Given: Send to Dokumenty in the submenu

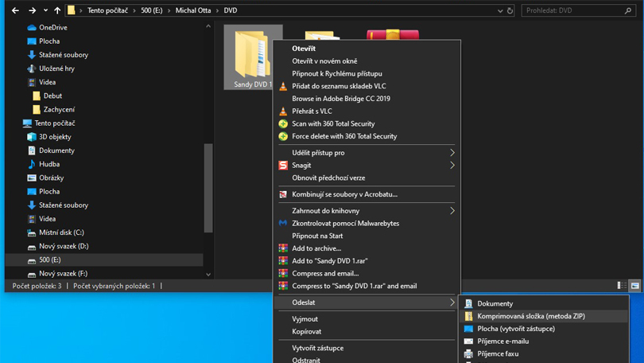Looking at the screenshot, I should pos(495,303).
